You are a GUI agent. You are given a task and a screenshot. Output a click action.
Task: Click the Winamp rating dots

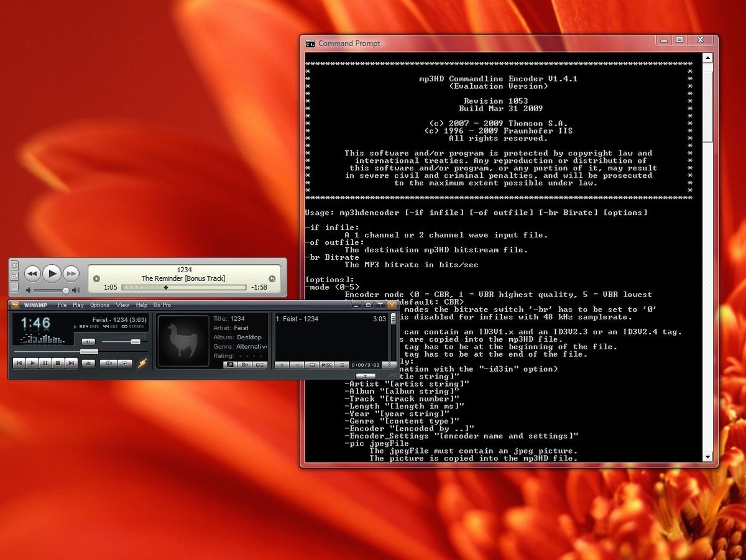(251, 356)
